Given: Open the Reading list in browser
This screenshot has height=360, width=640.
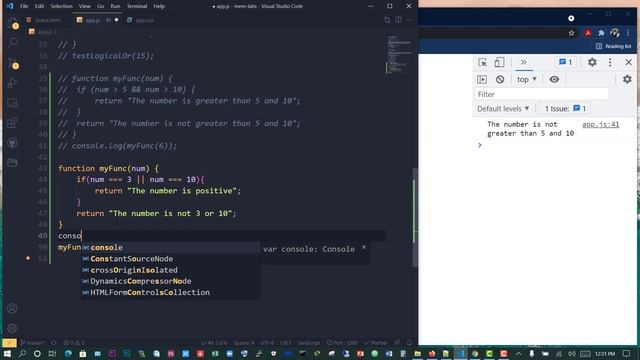Looking at the screenshot, I should click(x=613, y=46).
